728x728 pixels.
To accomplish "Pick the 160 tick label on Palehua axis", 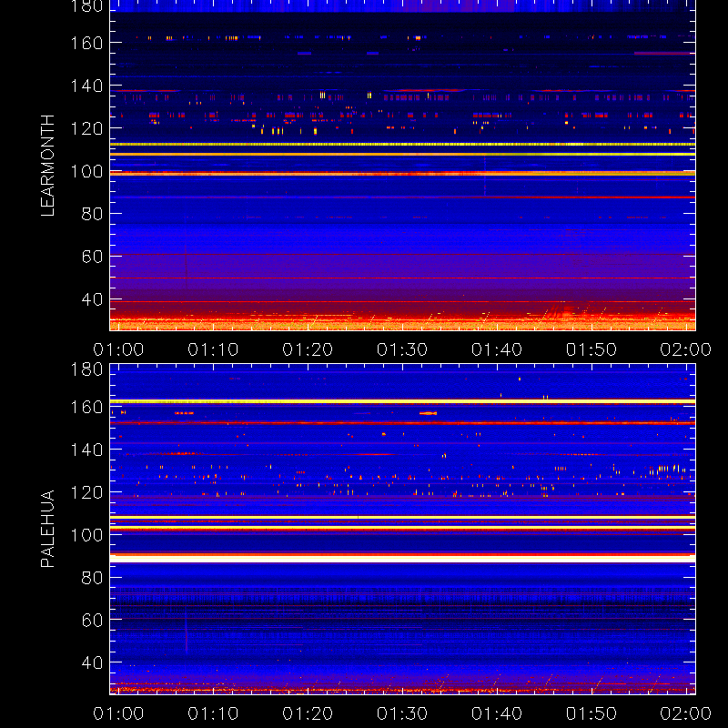I will (86, 407).
